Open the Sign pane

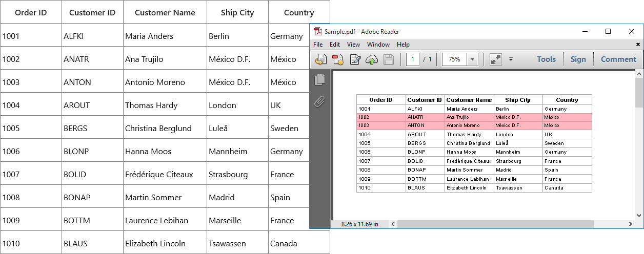coord(578,59)
